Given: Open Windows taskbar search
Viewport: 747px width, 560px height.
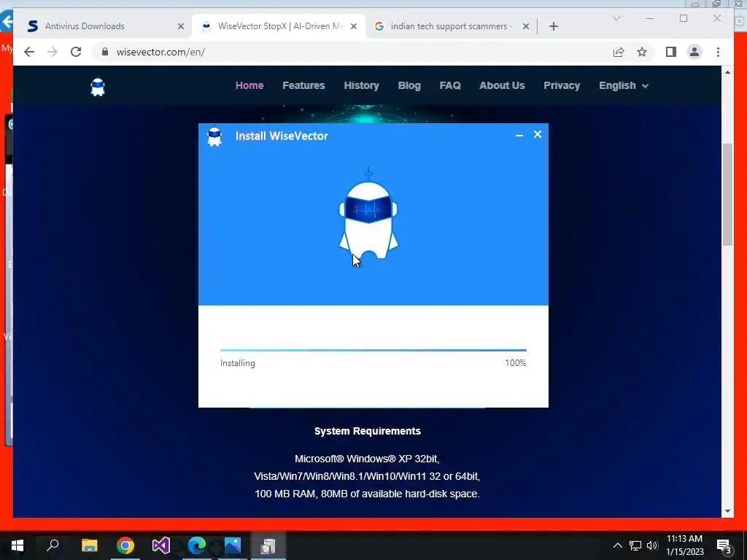Looking at the screenshot, I should [53, 545].
